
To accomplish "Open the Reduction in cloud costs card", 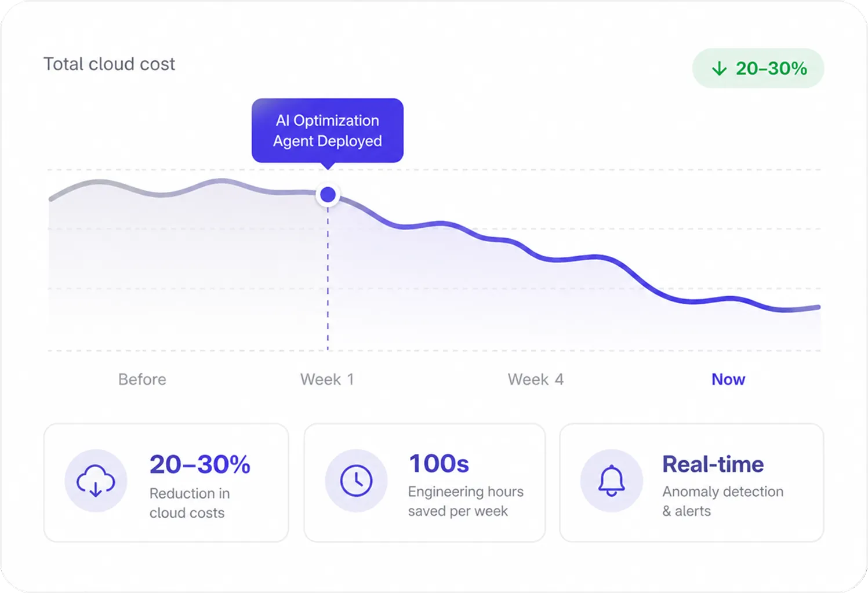I will click(x=166, y=482).
